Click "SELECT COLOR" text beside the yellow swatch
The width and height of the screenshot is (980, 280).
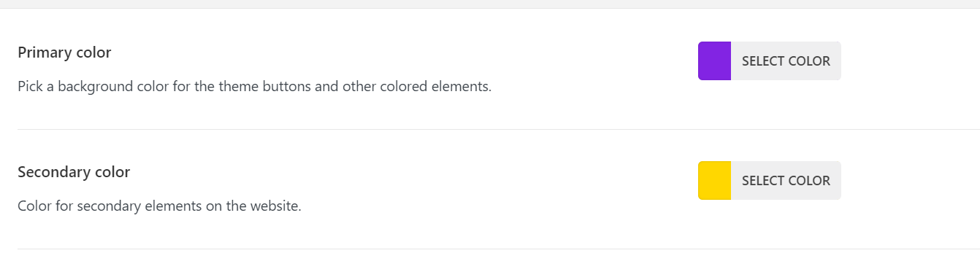click(x=786, y=181)
